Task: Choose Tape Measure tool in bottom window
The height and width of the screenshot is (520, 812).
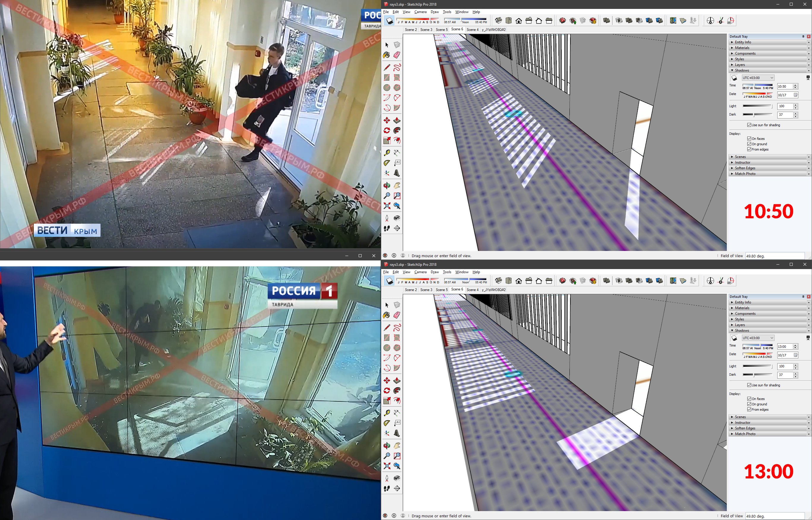Action: tap(387, 412)
